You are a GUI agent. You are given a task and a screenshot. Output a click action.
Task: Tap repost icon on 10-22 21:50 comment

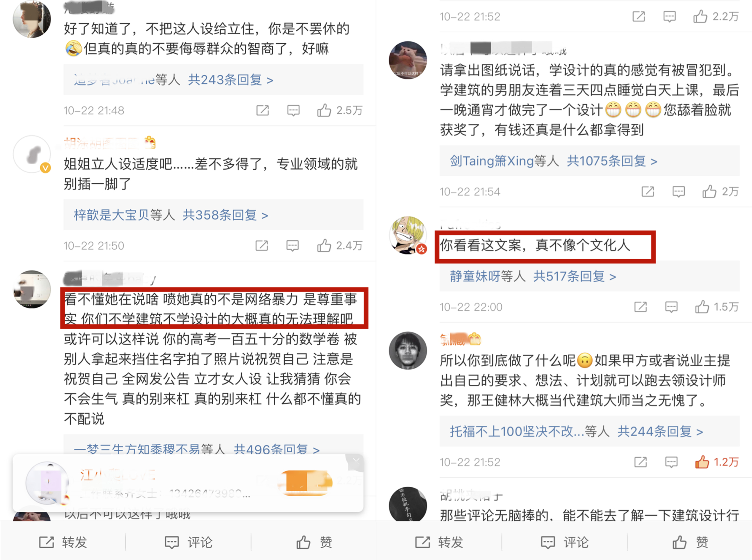point(262,246)
